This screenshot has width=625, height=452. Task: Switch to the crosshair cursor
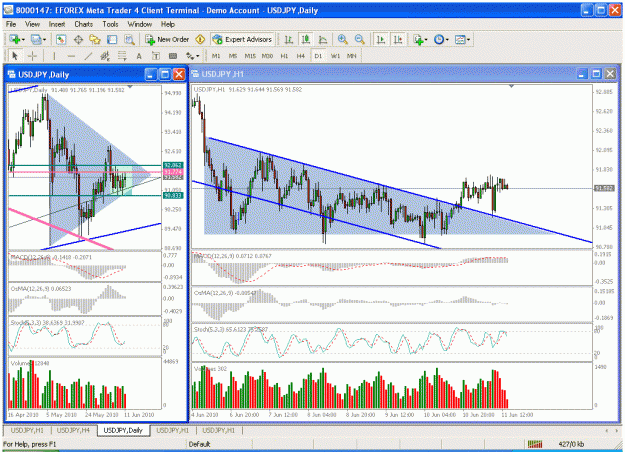tap(32, 56)
